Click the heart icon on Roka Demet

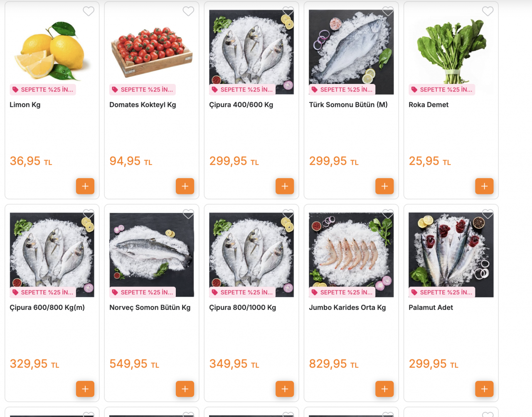(x=488, y=11)
